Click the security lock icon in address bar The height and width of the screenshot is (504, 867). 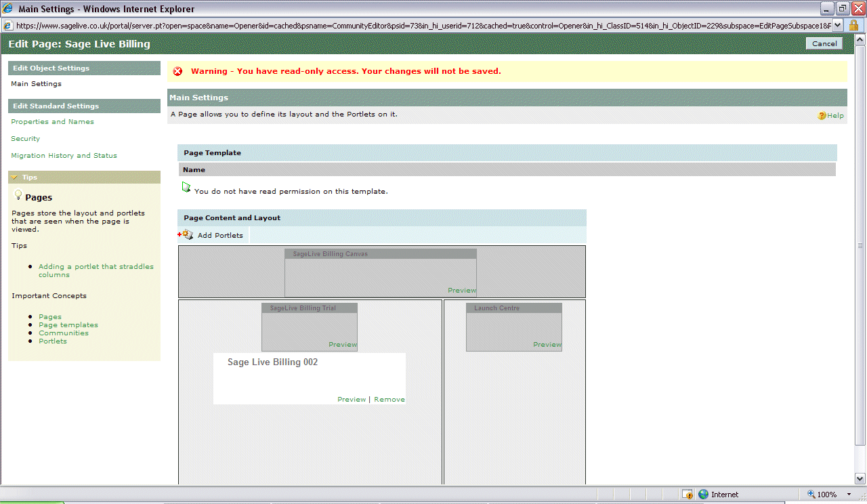click(x=853, y=25)
